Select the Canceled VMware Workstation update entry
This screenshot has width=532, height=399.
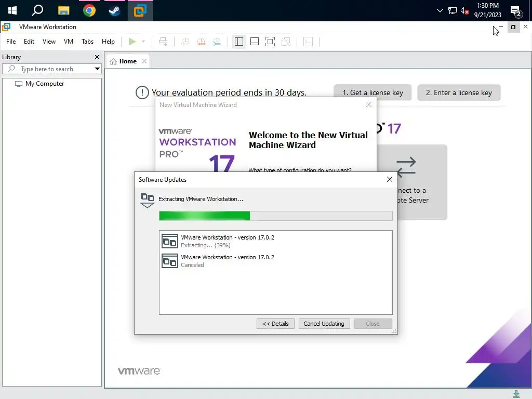click(276, 261)
